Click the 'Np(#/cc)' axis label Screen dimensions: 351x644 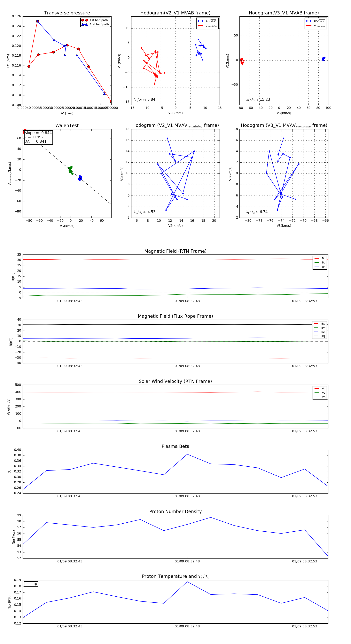(x=13, y=537)
